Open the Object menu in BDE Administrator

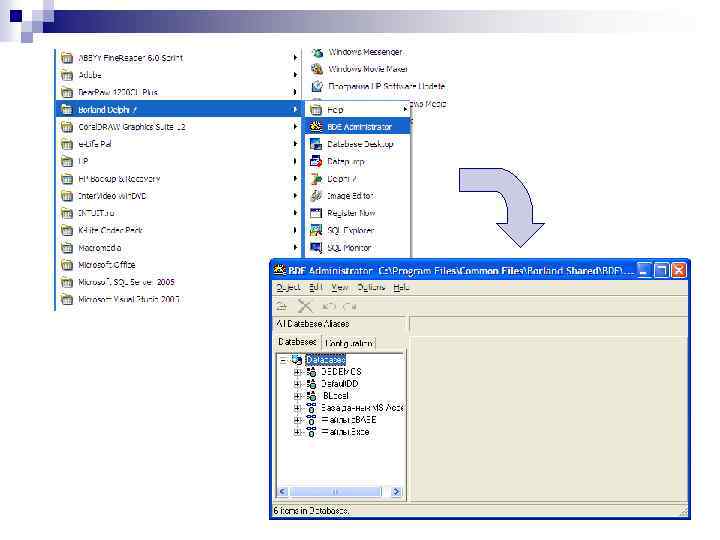288,287
